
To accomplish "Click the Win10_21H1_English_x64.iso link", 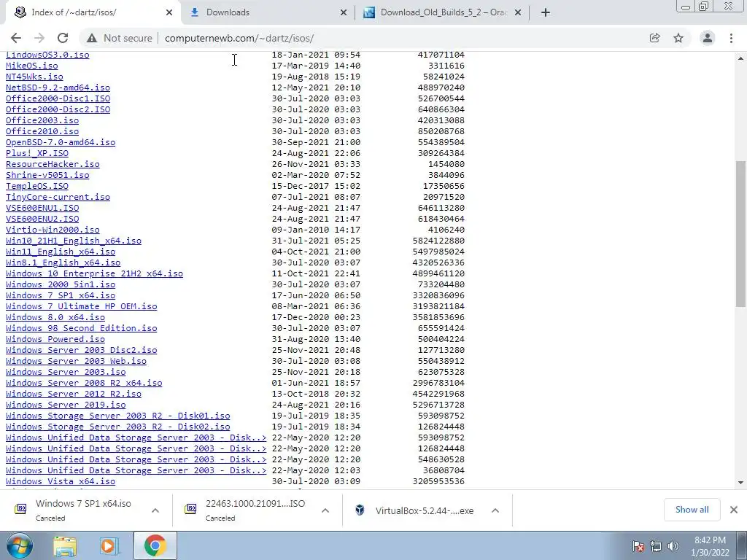I will point(74,241).
